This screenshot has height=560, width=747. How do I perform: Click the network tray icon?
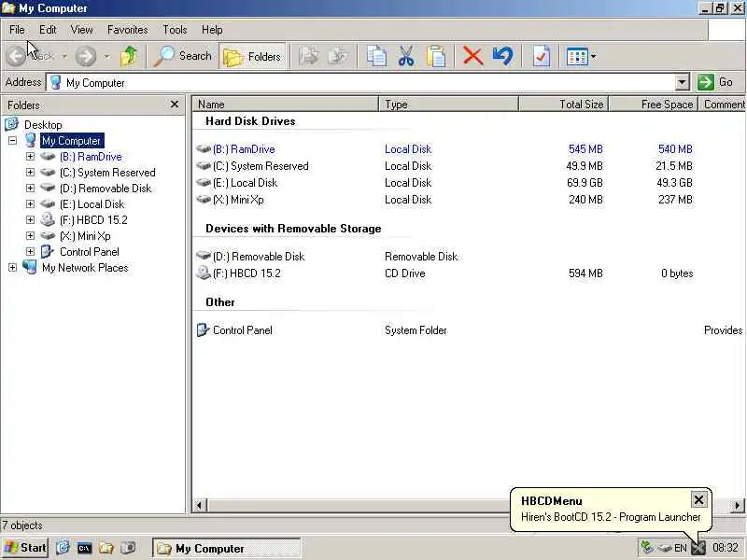tap(647, 548)
